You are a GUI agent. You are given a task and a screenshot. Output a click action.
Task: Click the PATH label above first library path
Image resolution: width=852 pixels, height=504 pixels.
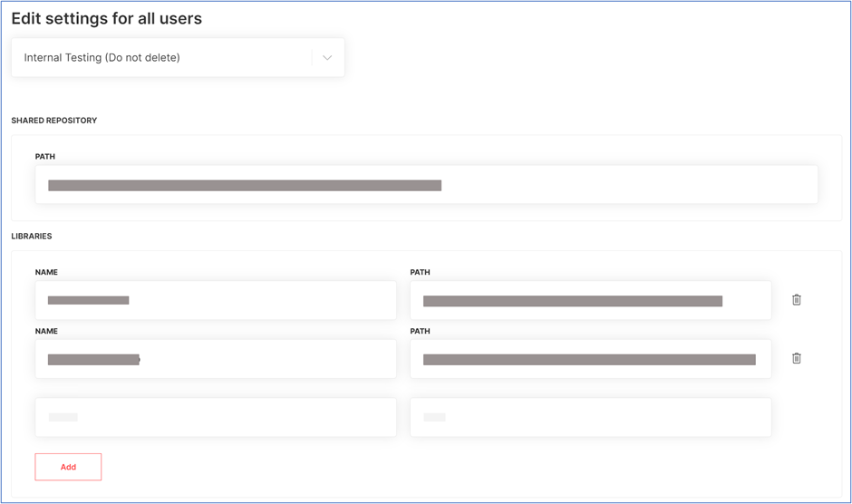pos(420,272)
